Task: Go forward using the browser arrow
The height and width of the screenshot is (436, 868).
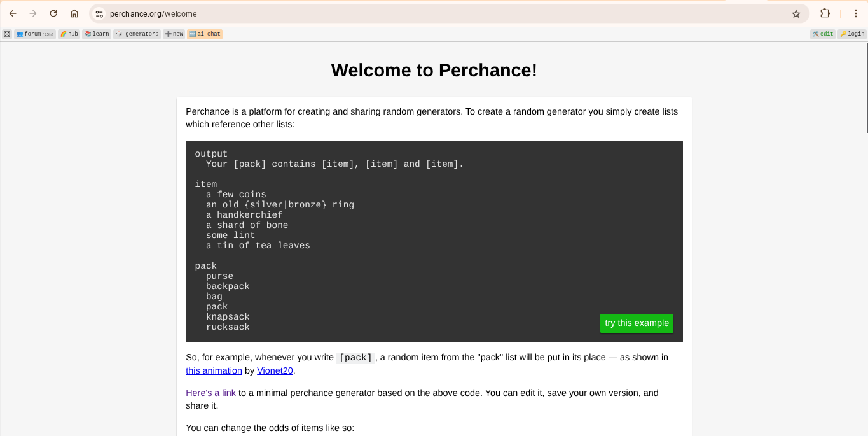Action: [x=33, y=13]
